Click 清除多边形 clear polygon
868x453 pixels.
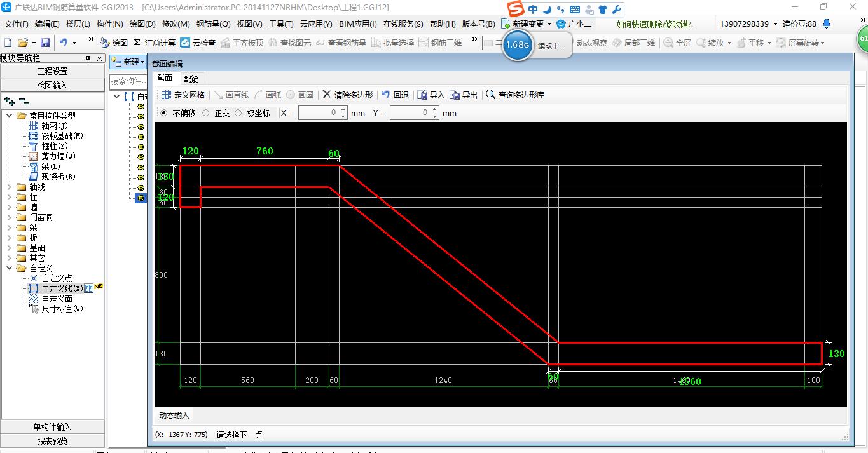tap(347, 95)
